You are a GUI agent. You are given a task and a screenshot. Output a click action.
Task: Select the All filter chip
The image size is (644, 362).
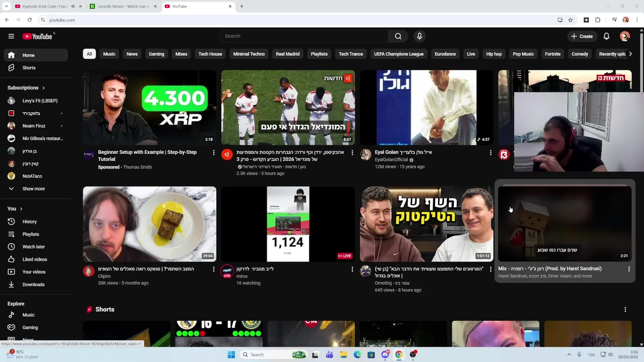89,54
